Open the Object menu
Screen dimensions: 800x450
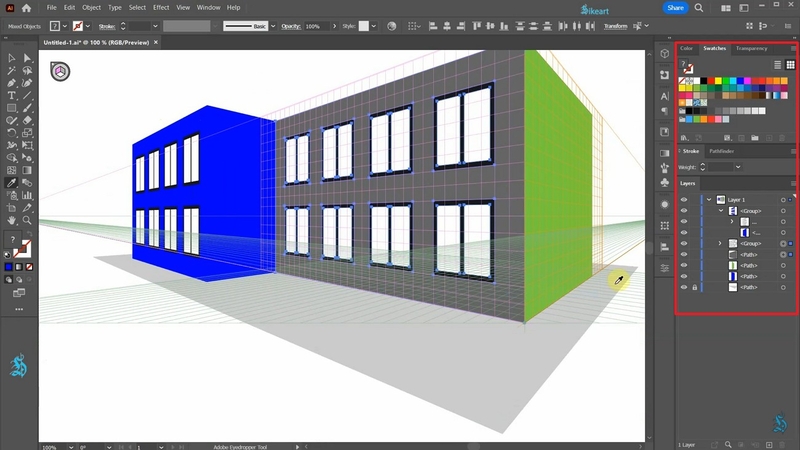click(91, 8)
